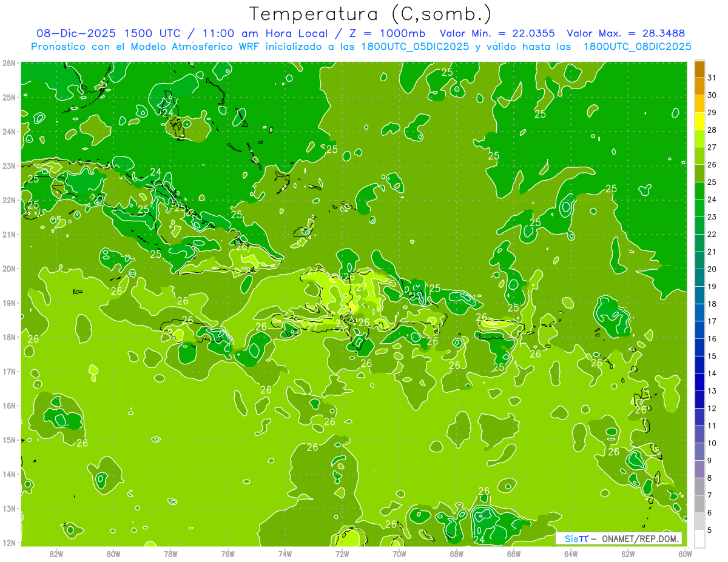Image resolution: width=728 pixels, height=562 pixels.
Task: Click the dark orange legend swatch above 31
Action: (x=699, y=69)
